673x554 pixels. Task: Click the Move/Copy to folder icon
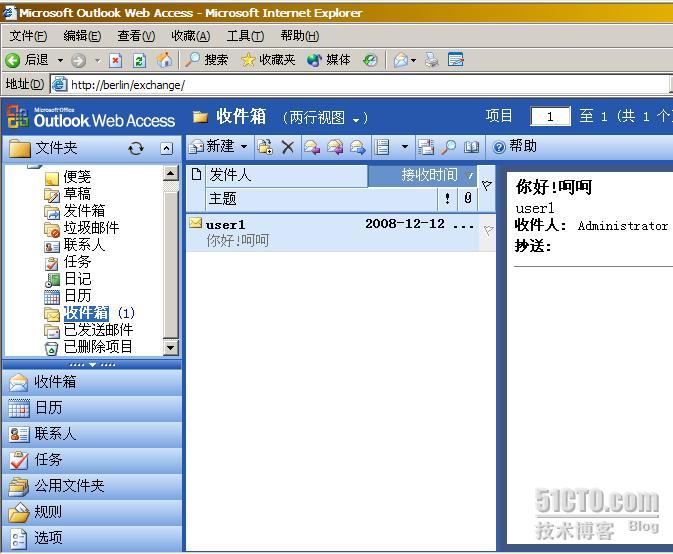265,147
